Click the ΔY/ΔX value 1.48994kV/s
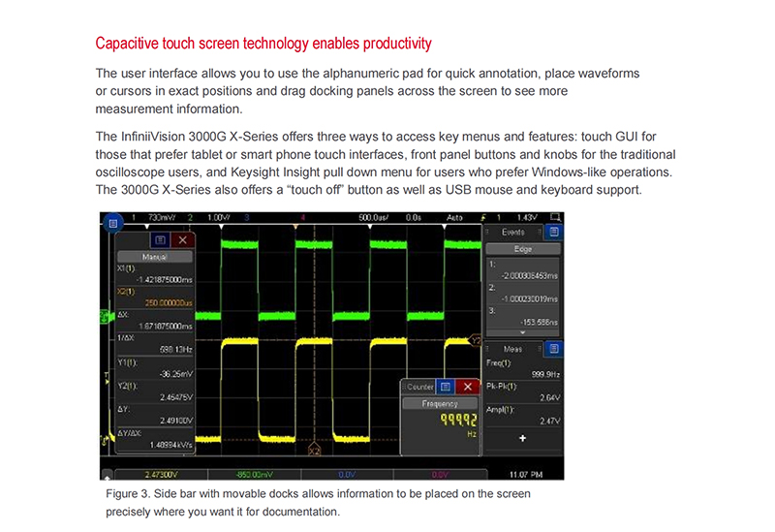The height and width of the screenshot is (532, 775). [171, 445]
